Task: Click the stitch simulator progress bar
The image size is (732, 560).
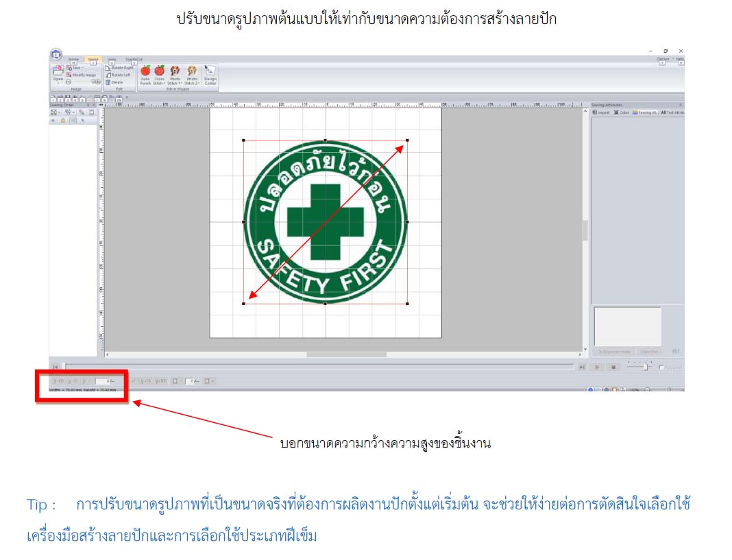Action: coord(319,367)
